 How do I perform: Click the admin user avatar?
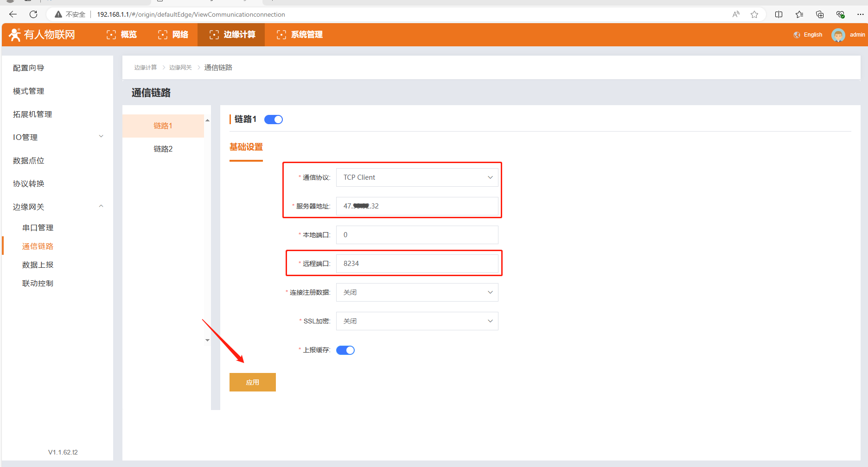point(838,35)
